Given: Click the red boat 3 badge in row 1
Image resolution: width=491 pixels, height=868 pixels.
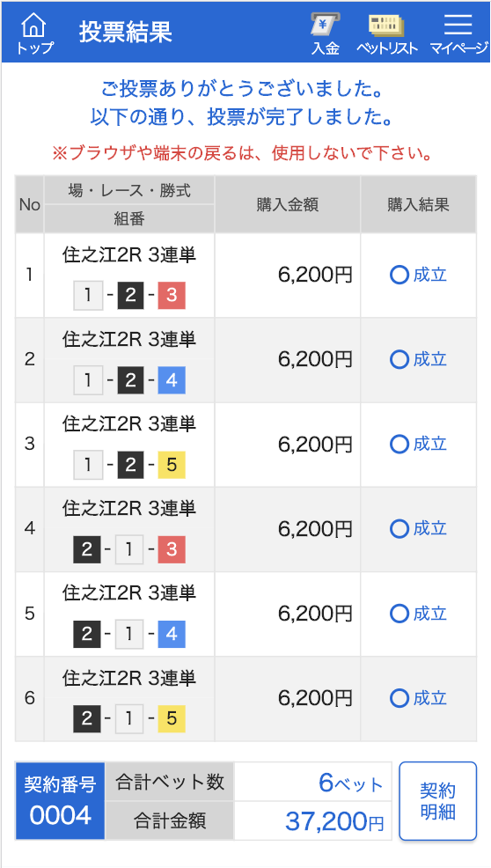Looking at the screenshot, I should (x=172, y=296).
